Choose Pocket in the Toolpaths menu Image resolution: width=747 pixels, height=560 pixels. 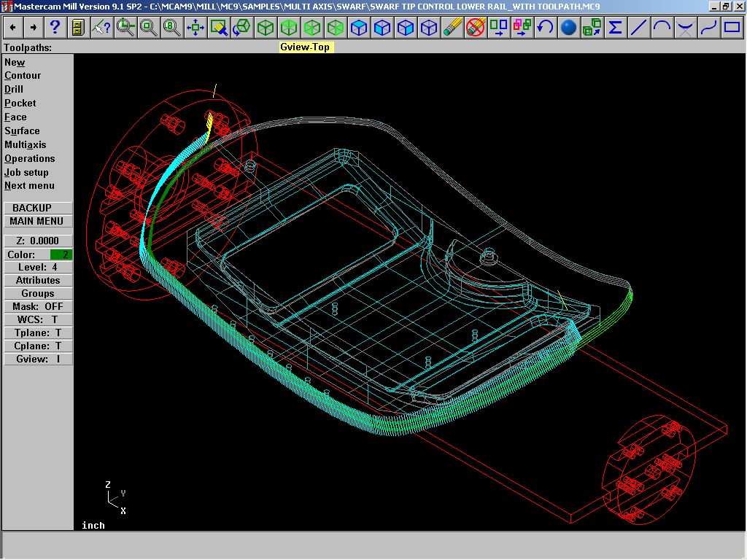click(x=20, y=104)
